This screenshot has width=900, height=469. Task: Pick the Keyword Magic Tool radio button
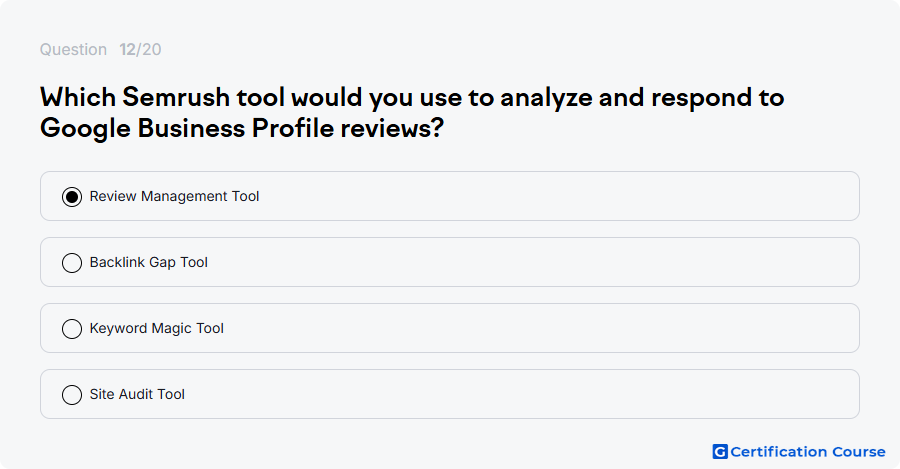72,329
